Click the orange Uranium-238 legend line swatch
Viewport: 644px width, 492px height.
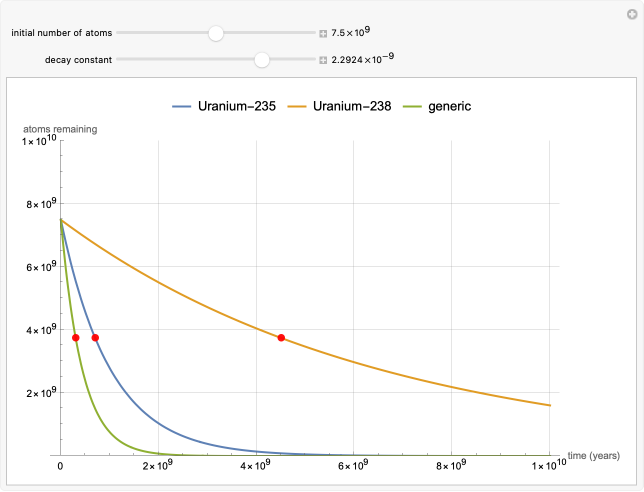[297, 107]
